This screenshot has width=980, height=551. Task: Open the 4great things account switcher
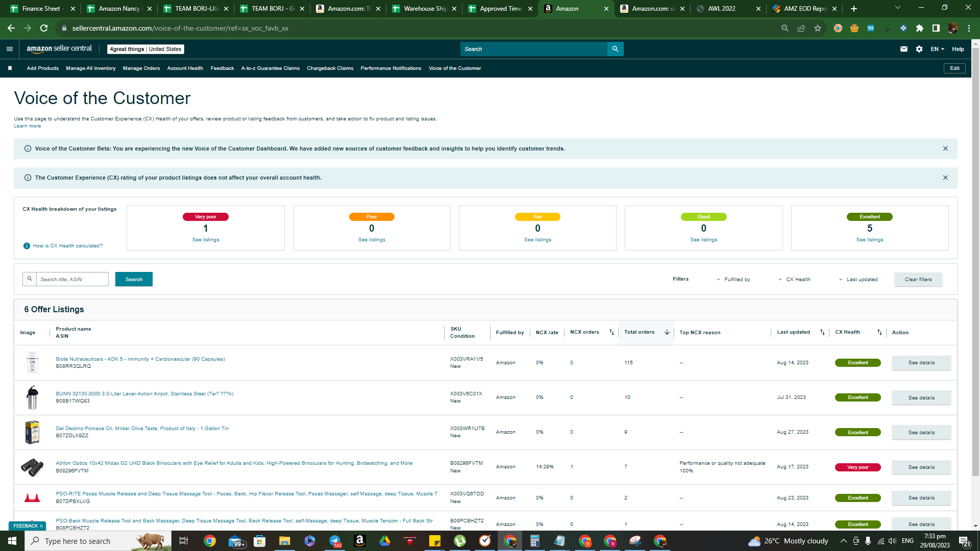point(145,49)
